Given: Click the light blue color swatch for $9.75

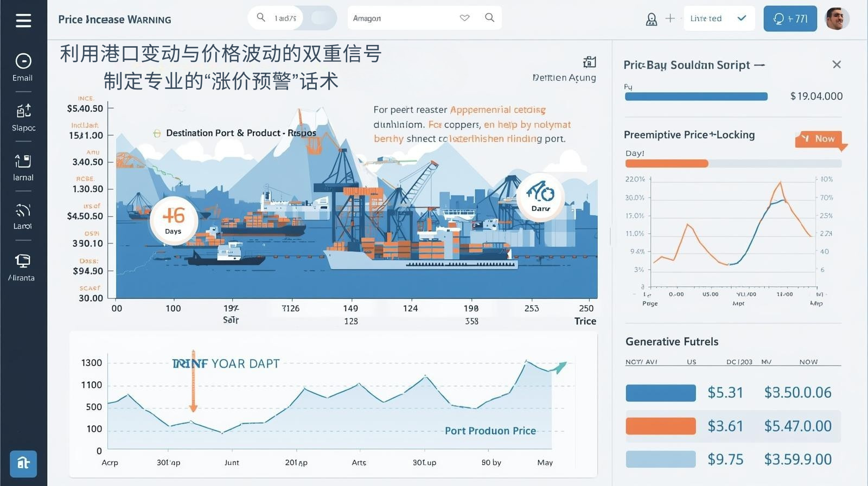Looking at the screenshot, I should (661, 459).
